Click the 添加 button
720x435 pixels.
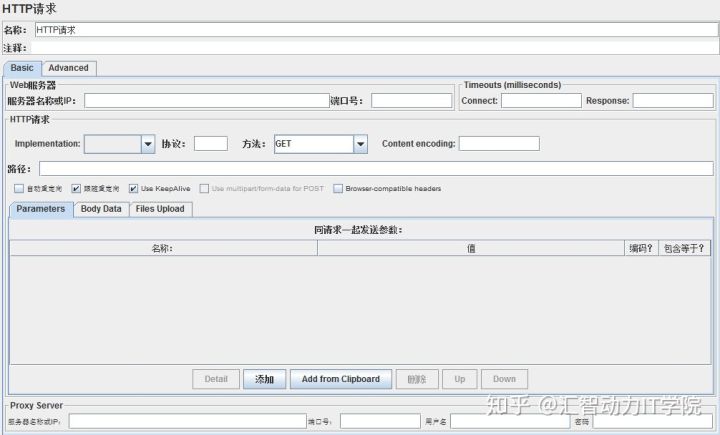pos(264,379)
